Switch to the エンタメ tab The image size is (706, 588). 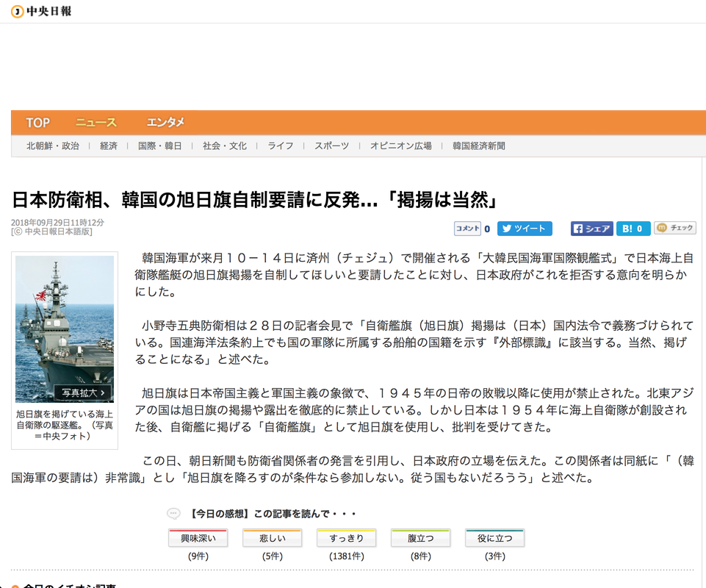[165, 123]
